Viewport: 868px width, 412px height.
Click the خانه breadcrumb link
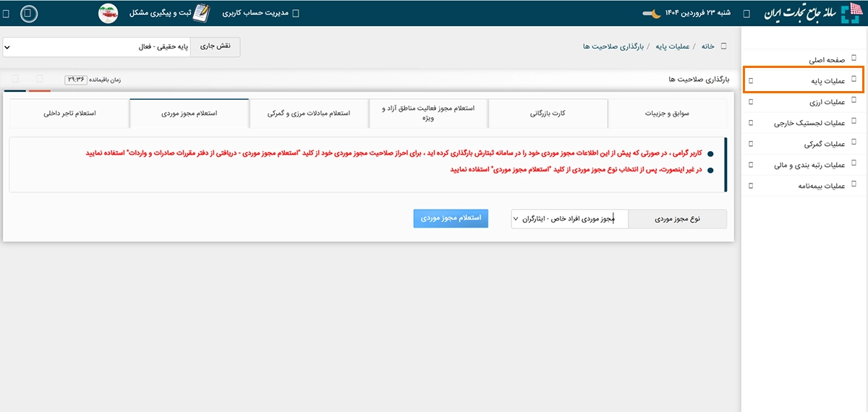tap(707, 46)
